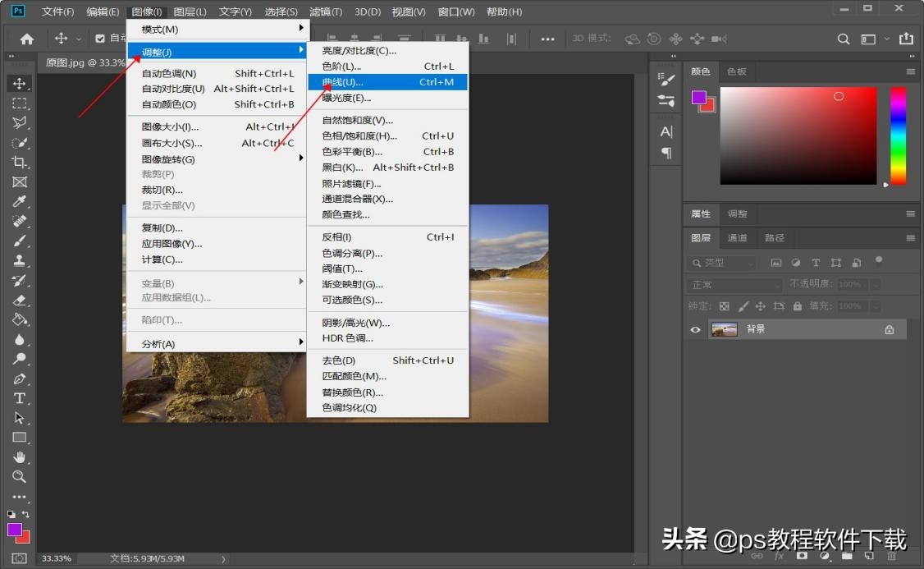This screenshot has width=924, height=569.
Task: Toggle type layer filter in Layers panel
Action: (816, 263)
